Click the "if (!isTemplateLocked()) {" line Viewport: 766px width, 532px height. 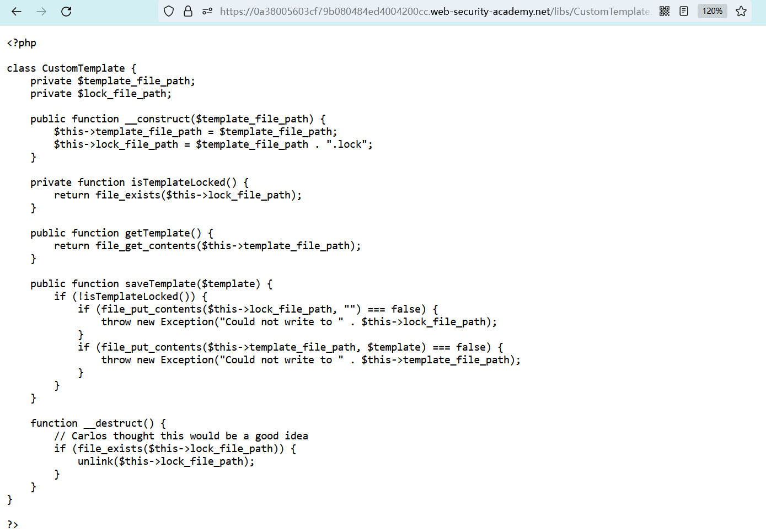coord(131,297)
